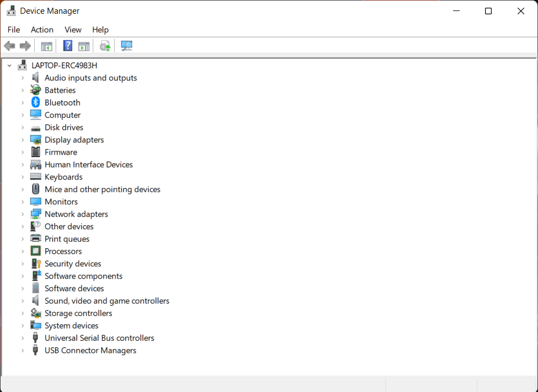538x392 pixels.
Task: Select the Software components label
Action: click(x=83, y=276)
